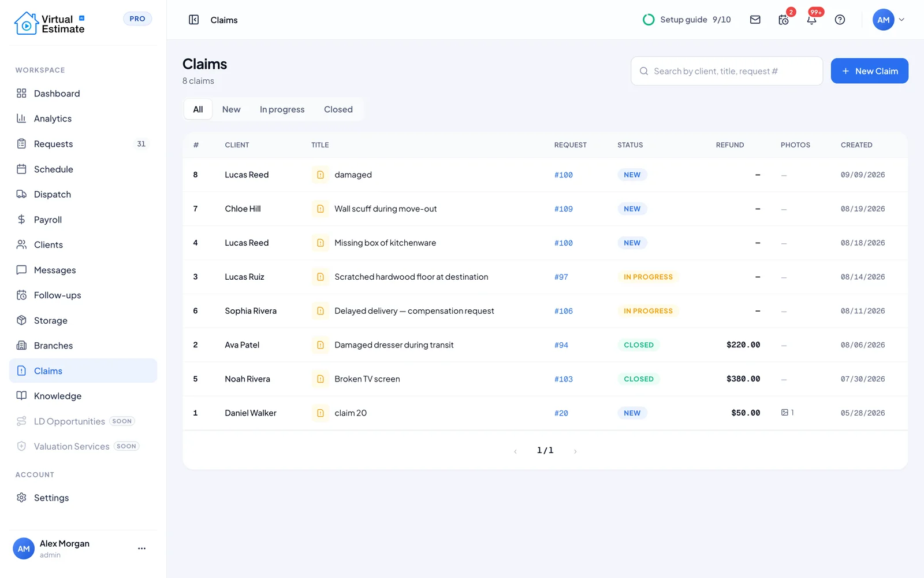Open Analytics in sidebar
924x578 pixels.
[83, 118]
